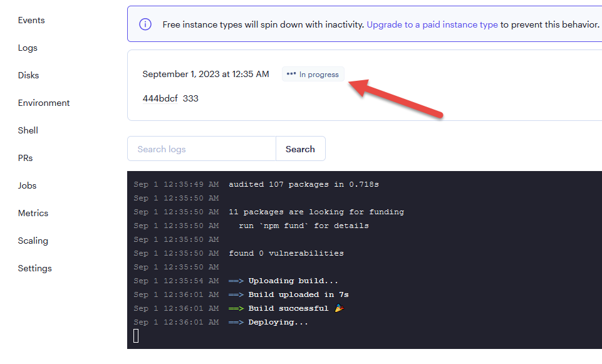
Task: Launch the Shell page
Action: click(x=28, y=130)
